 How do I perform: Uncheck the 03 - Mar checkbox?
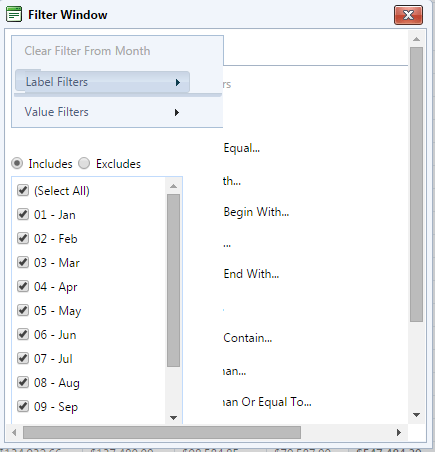coord(23,262)
